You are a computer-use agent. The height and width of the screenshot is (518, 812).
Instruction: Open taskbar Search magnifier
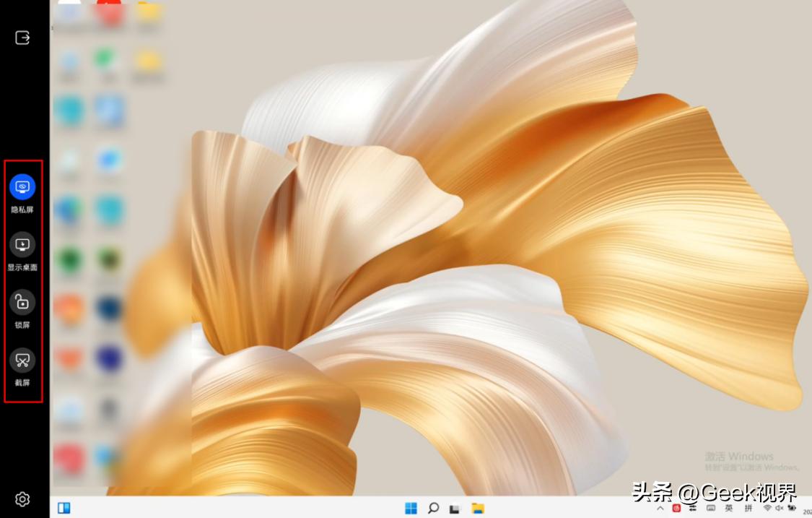click(x=433, y=508)
